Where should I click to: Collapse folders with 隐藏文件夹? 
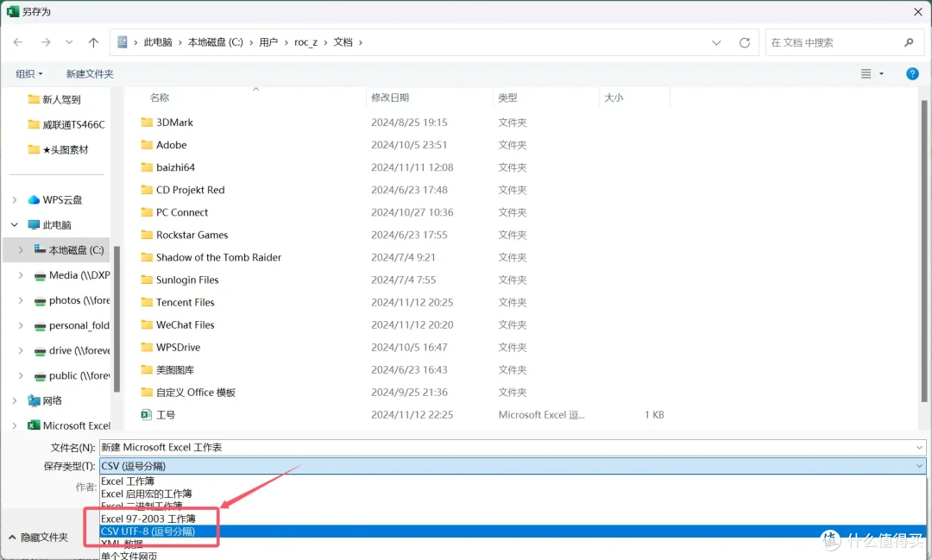point(38,538)
